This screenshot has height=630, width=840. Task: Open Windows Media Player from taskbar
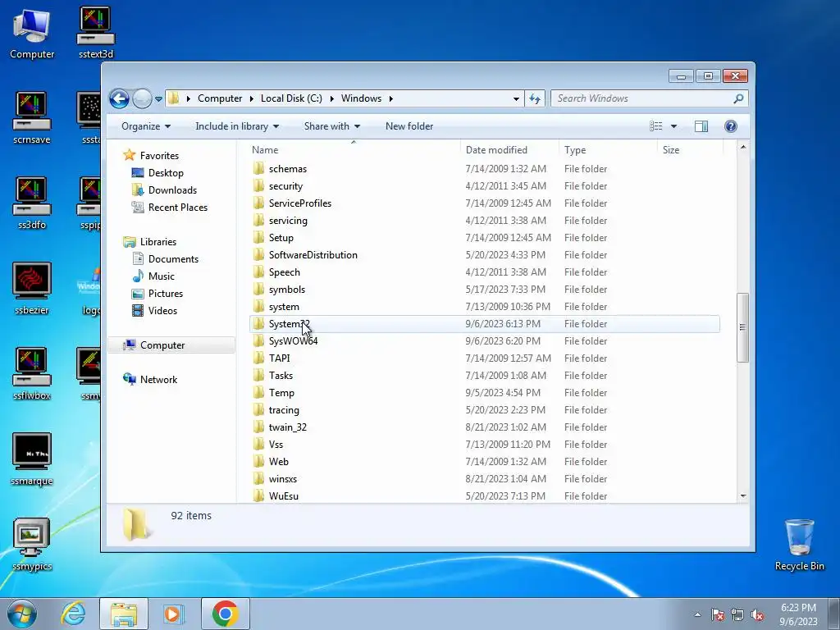pos(172,614)
